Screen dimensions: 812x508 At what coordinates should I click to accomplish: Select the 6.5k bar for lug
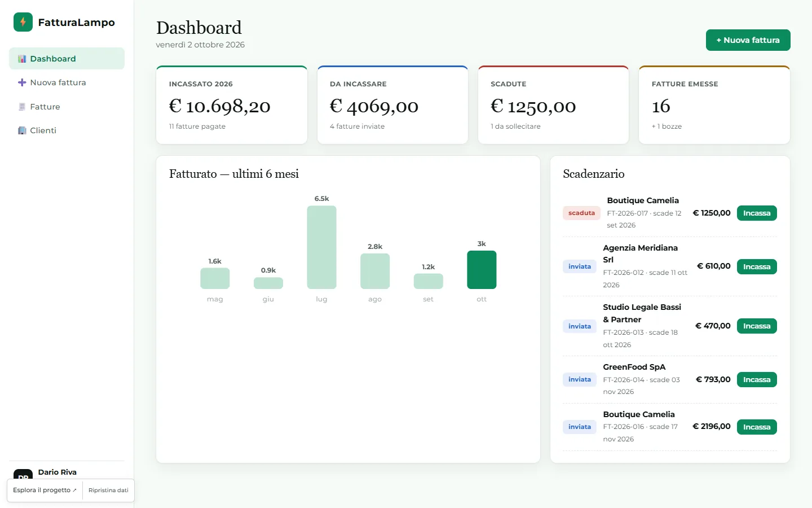tap(321, 247)
